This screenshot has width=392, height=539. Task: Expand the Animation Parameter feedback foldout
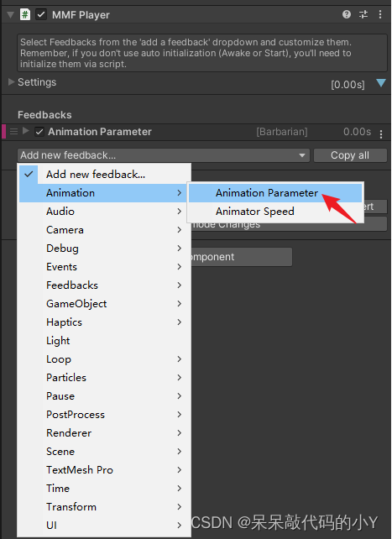[x=25, y=131]
